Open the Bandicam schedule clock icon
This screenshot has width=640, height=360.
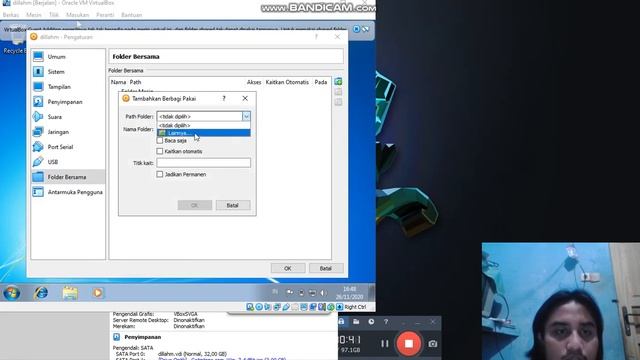pyautogui.click(x=371, y=322)
